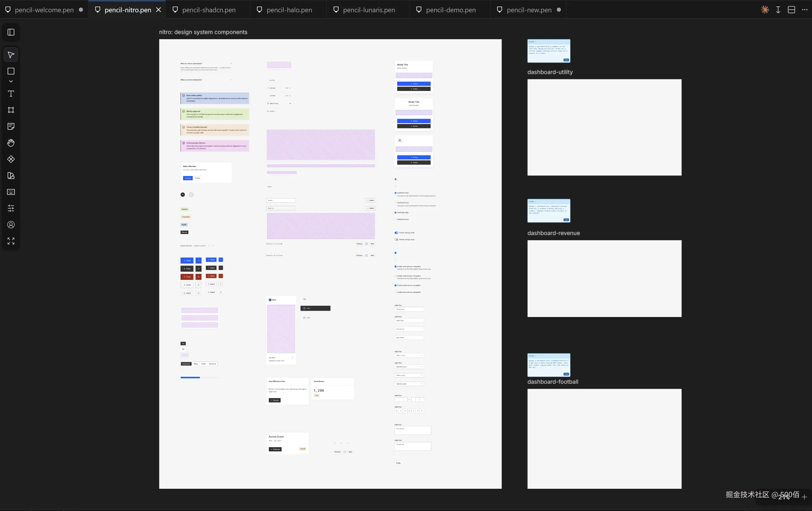Switch to the pencil-lunaris.pen tab

[369, 10]
